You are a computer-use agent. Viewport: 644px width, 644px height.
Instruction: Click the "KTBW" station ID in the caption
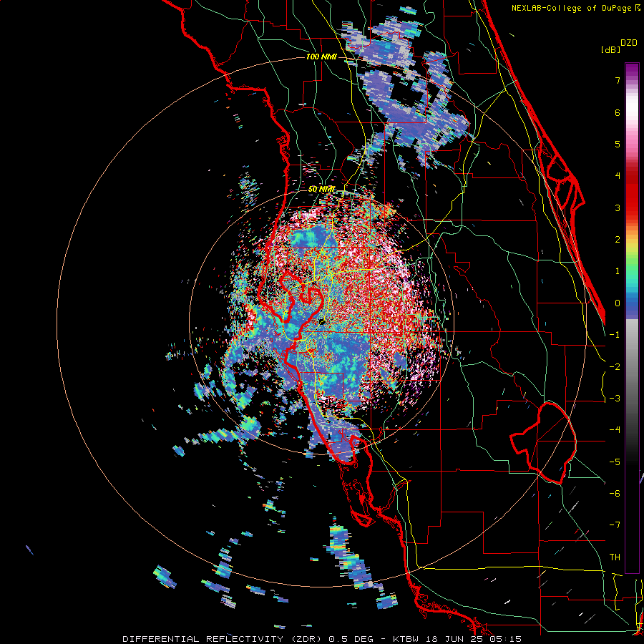(x=406, y=639)
